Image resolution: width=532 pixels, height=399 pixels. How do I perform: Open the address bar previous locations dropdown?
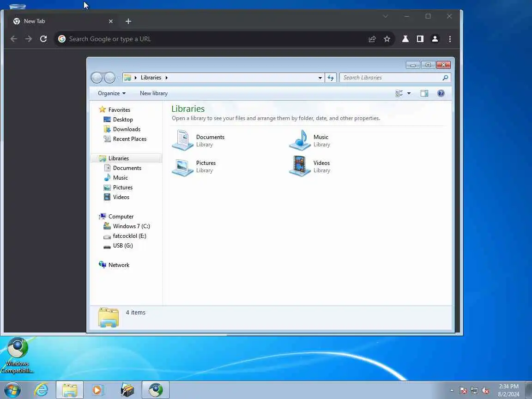(x=320, y=78)
